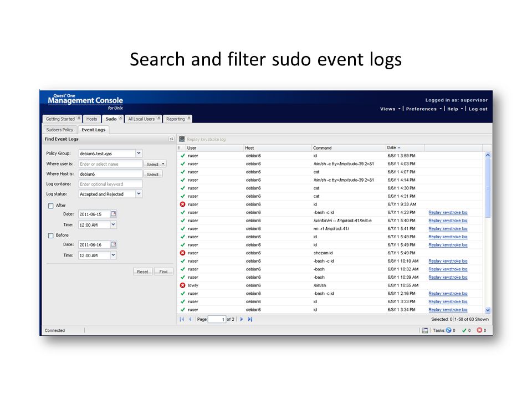
Task: Switch to the Reporting tab
Action: click(x=176, y=119)
